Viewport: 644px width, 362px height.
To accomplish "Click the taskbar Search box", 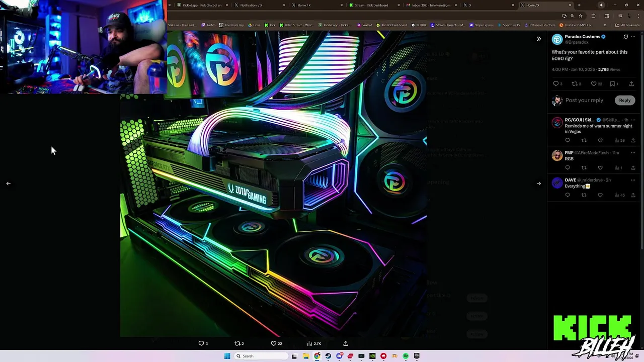I will click(x=261, y=356).
